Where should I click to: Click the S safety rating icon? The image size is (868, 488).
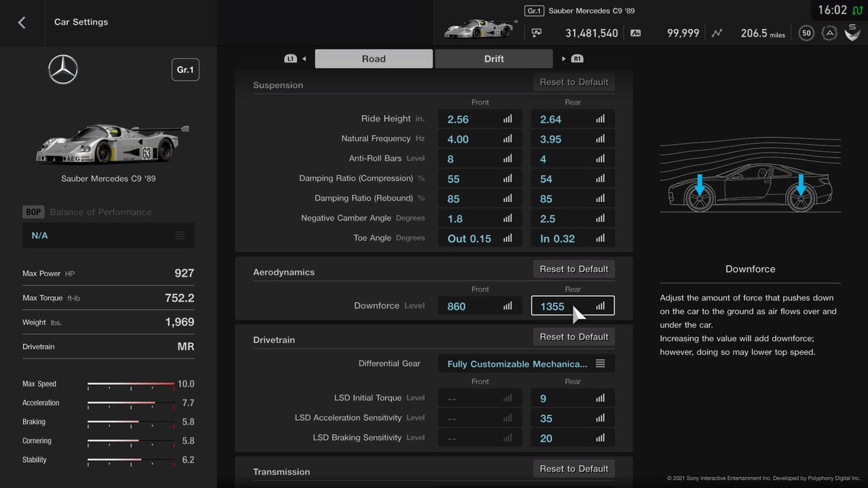852,32
